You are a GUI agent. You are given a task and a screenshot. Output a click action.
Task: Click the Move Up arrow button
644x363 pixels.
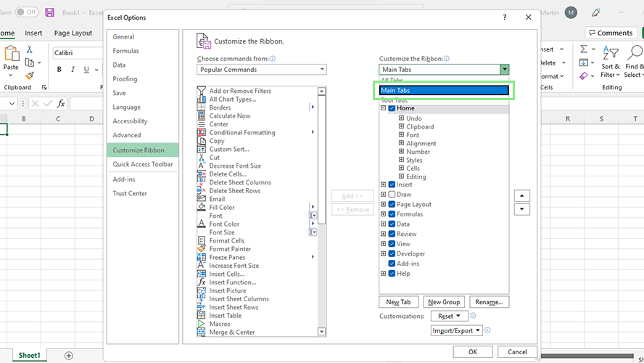coord(522,196)
